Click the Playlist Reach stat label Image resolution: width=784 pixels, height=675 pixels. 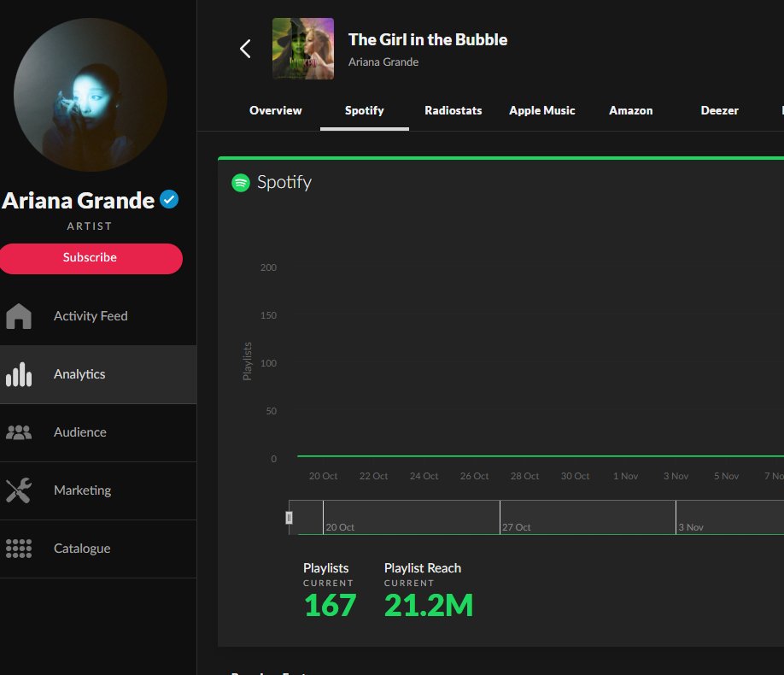(x=423, y=568)
